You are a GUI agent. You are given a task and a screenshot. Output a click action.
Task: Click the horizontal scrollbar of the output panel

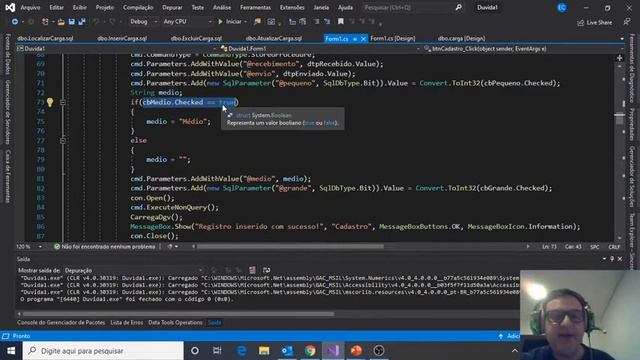[x=178, y=314]
